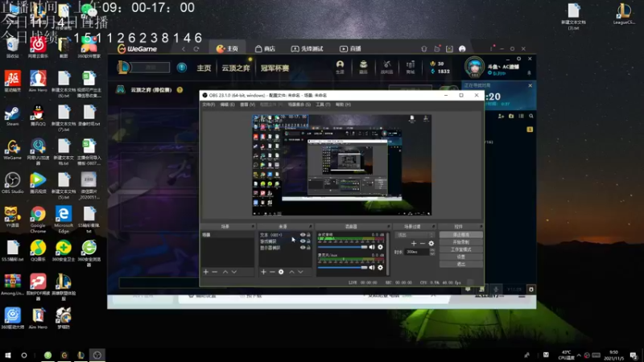The width and height of the screenshot is (644, 362).
Task: Open the Tools (T) menu in OBS
Action: [x=323, y=105]
